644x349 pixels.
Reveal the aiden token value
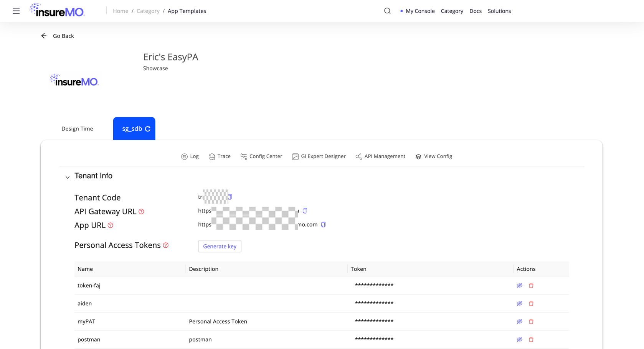pos(519,303)
